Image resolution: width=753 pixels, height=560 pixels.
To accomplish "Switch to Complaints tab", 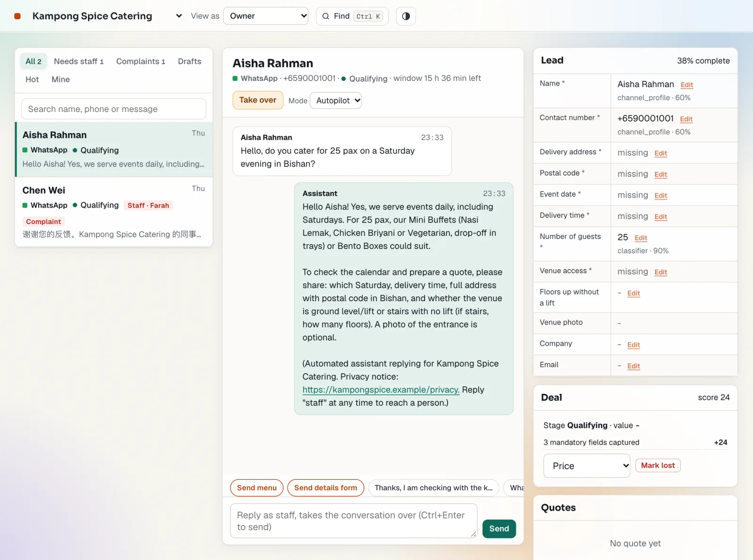I will click(141, 61).
